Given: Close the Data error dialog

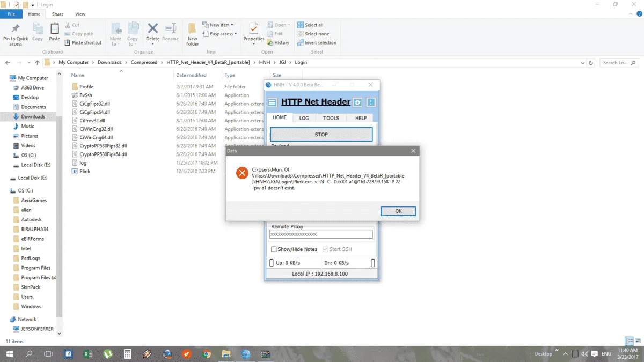Looking at the screenshot, I should [x=413, y=151].
